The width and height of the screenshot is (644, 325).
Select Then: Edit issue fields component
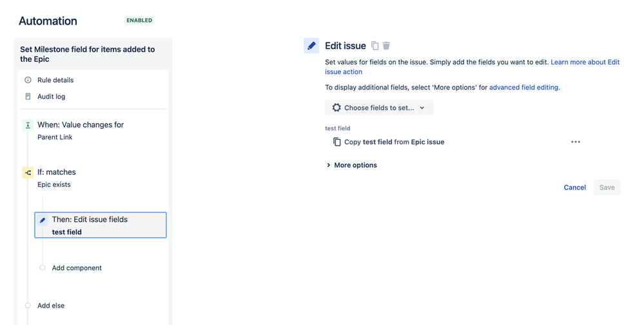(101, 225)
